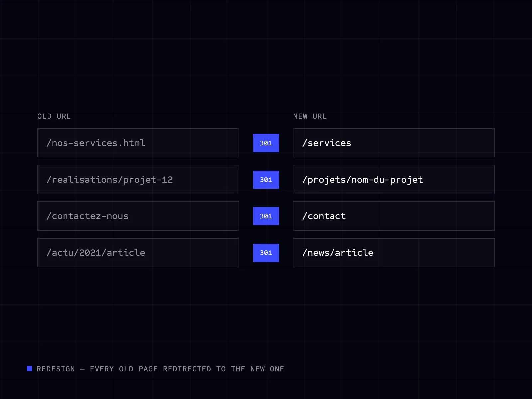
Task: Click the /actu/2021/article old URL box
Action: point(138,253)
